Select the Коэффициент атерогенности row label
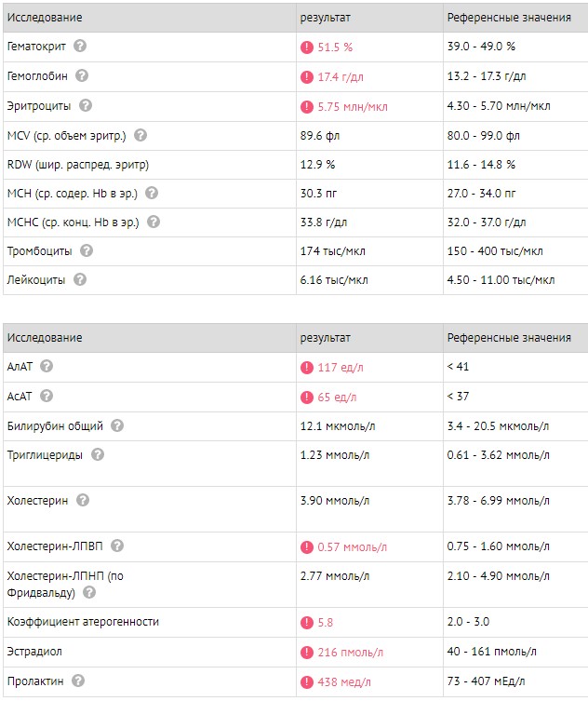Screen dimensions: 588x701 [83, 621]
